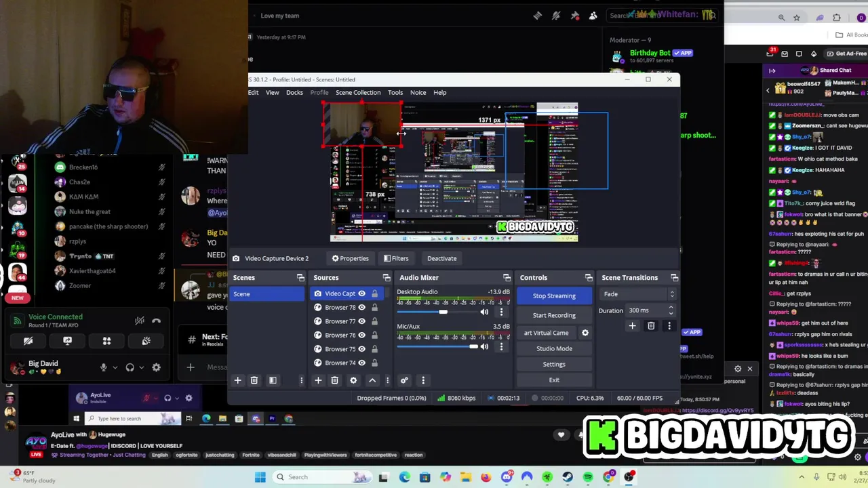This screenshot has height=488, width=868.
Task: Open Filters for the selected source
Action: pos(396,258)
